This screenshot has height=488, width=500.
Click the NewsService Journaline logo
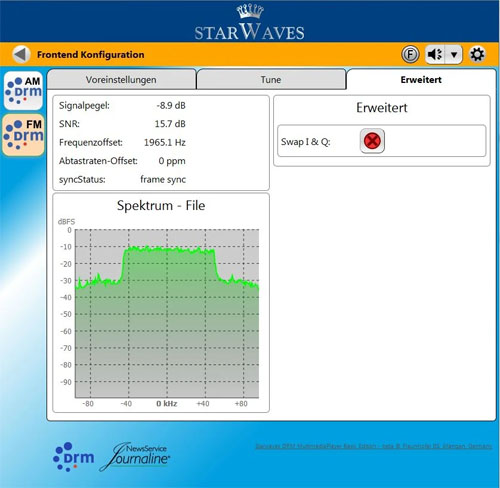(135, 456)
